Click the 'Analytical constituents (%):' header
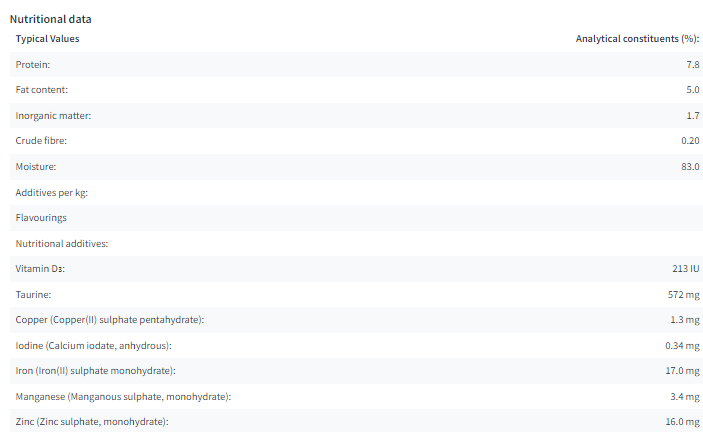 coord(637,39)
